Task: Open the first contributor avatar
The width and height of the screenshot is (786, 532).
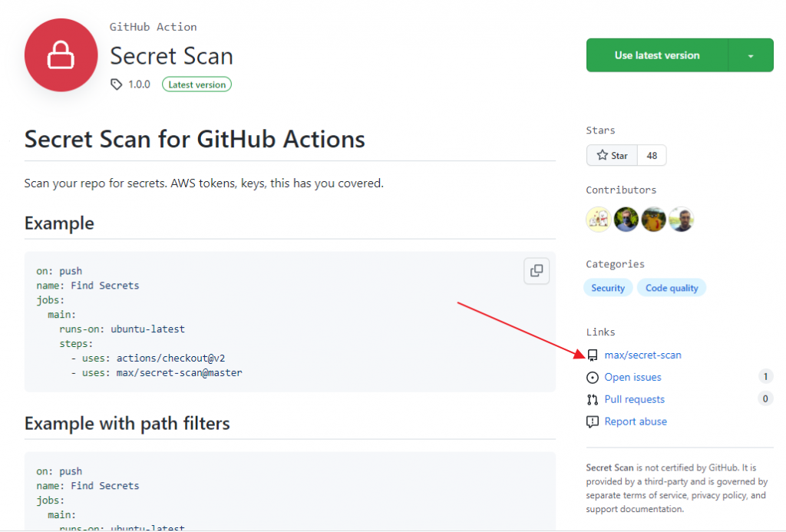Action: pyautogui.click(x=599, y=219)
